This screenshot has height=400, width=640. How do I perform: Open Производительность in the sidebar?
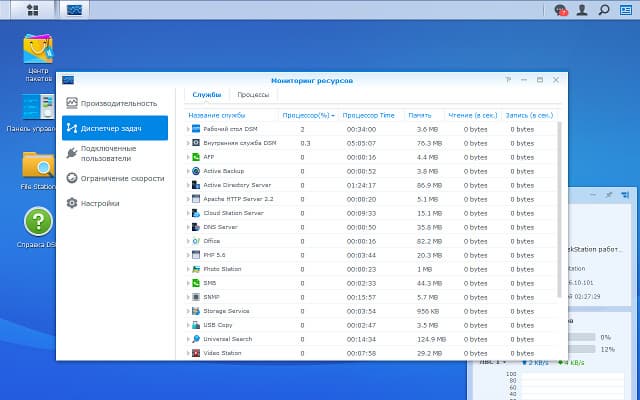tap(115, 103)
